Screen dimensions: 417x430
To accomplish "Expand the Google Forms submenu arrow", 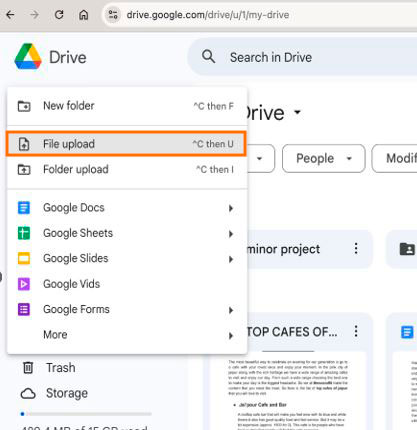I will pos(231,310).
